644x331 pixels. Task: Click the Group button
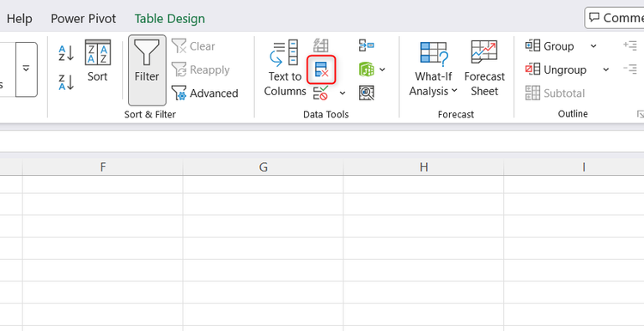[x=550, y=46]
